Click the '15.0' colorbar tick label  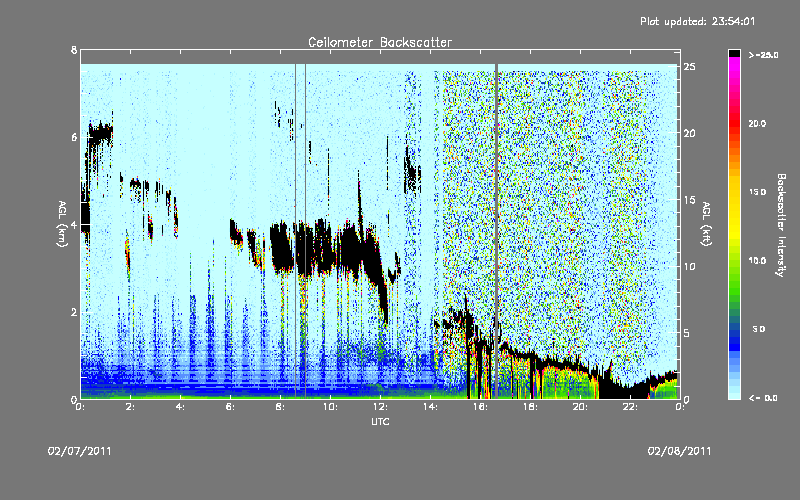[757, 192]
